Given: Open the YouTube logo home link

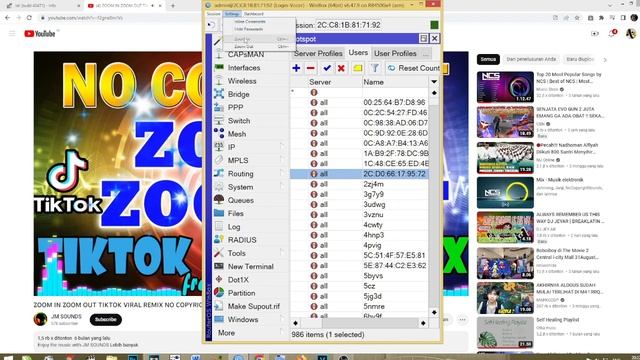Looking at the screenshot, I should point(40,33).
